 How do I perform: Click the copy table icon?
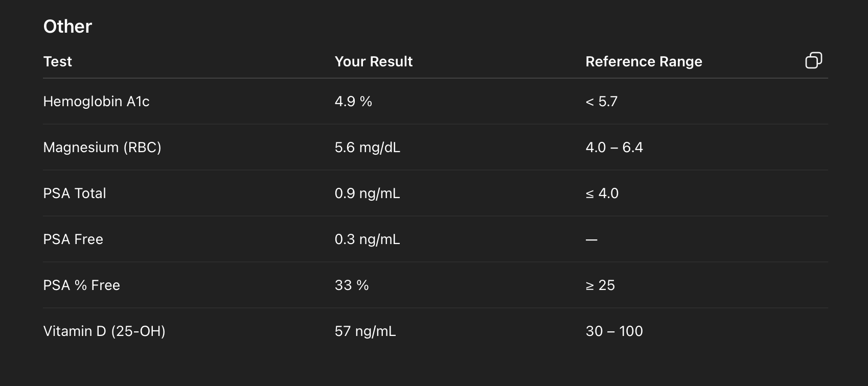click(813, 61)
